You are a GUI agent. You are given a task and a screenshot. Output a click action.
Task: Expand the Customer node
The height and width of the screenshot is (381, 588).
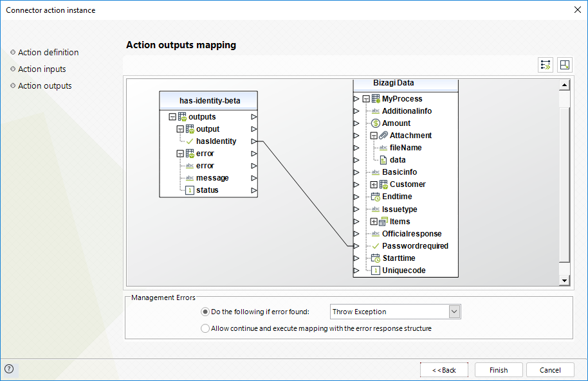tap(374, 184)
